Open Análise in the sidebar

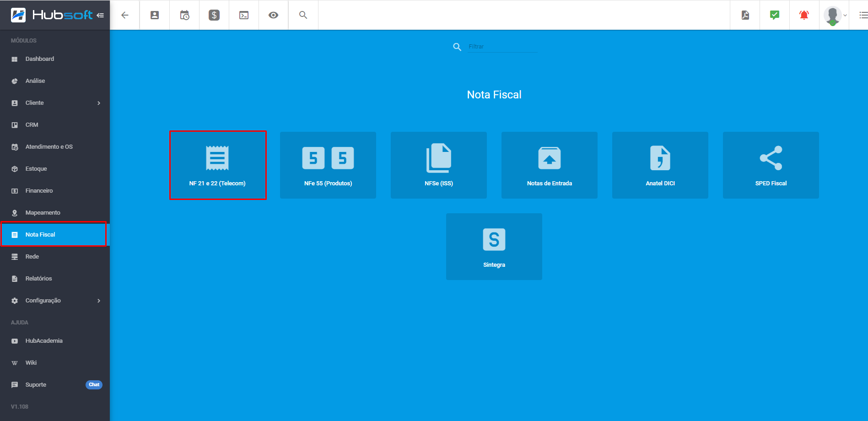point(55,81)
